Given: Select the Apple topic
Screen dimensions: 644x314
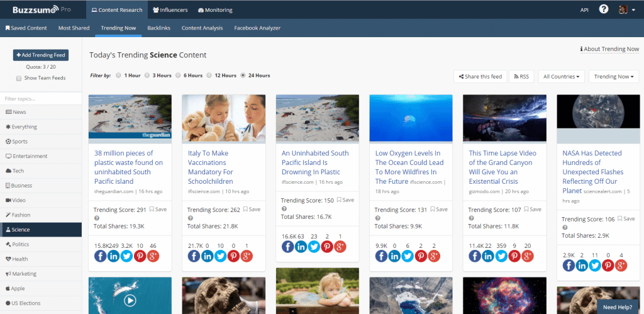Looking at the screenshot, I should [41, 289].
